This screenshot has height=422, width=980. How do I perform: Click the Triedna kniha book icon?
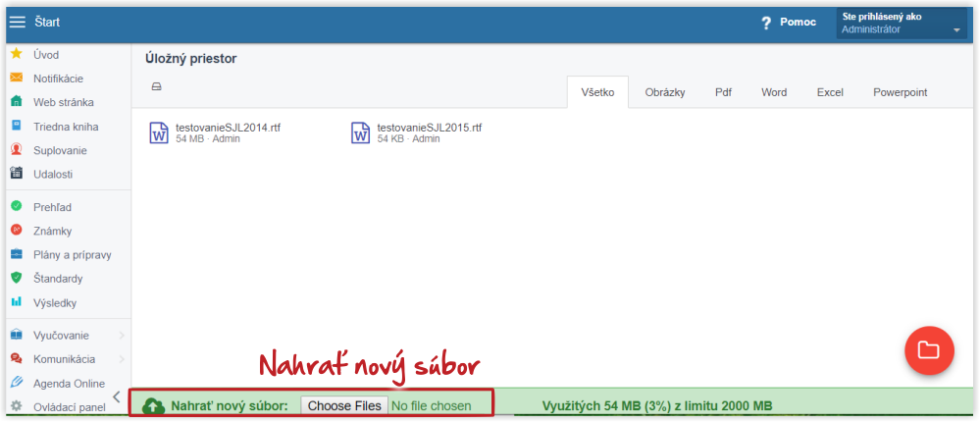tap(17, 127)
